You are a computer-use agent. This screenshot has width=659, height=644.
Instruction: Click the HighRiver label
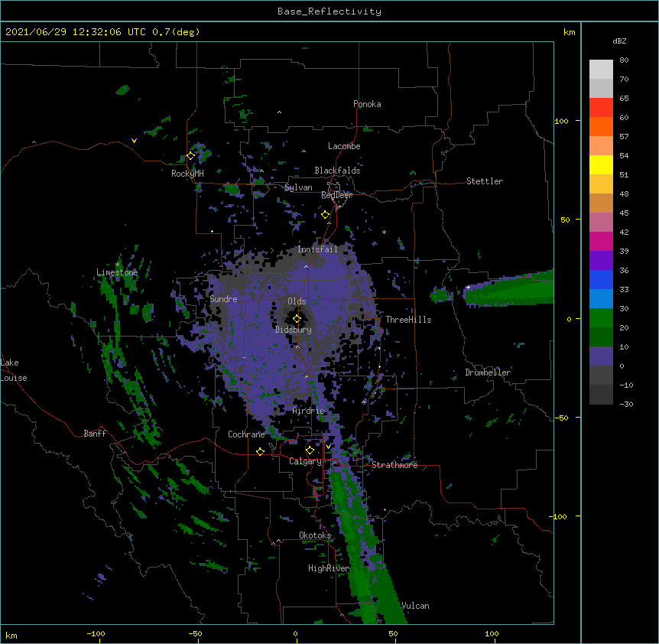[329, 568]
